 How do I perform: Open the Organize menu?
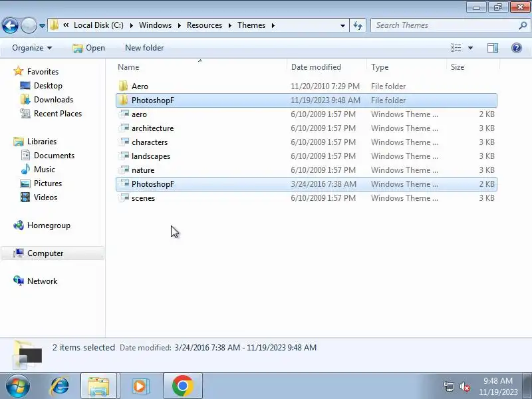point(32,48)
